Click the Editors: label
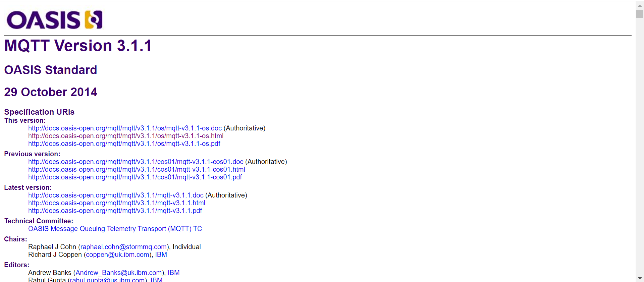The width and height of the screenshot is (644, 282). pyautogui.click(x=17, y=265)
